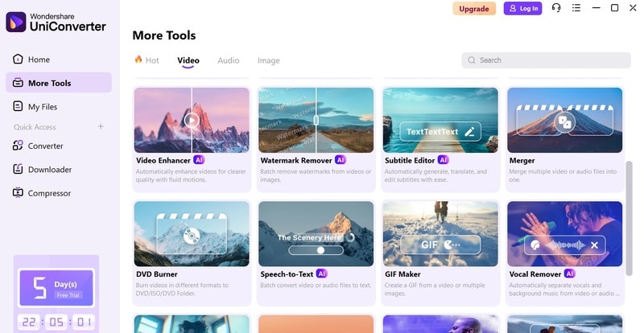
Task: Open support via the headset icon
Action: tap(556, 8)
